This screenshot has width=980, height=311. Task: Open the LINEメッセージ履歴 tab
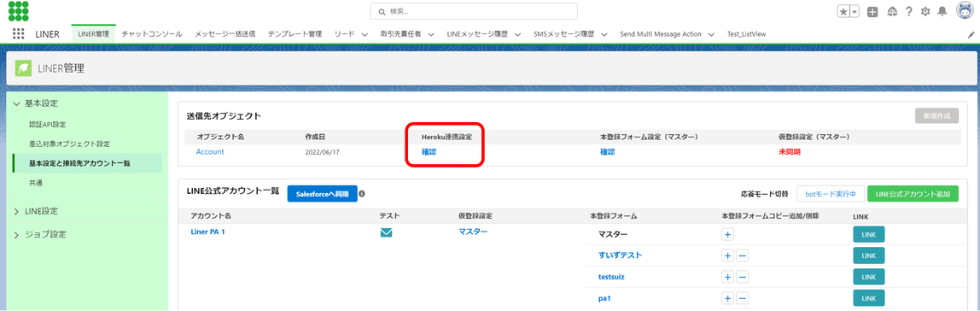pyautogui.click(x=477, y=34)
